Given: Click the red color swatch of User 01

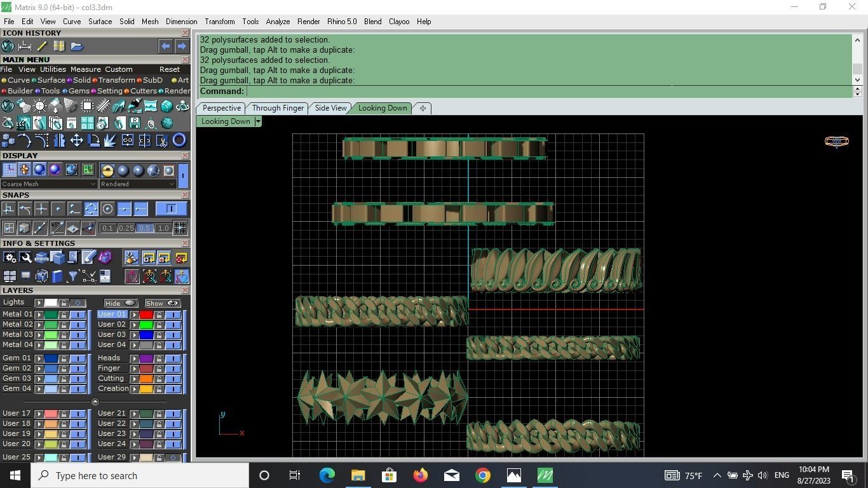Looking at the screenshot, I should click(146, 315).
